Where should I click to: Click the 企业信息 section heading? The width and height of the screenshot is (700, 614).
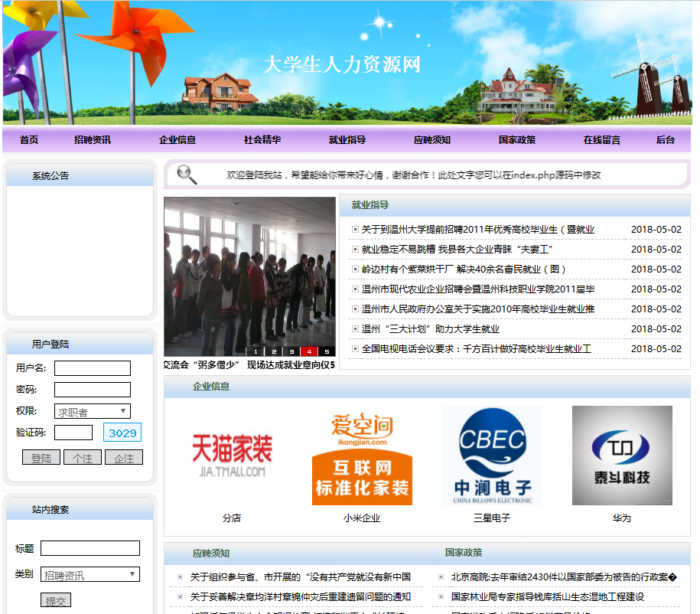(x=211, y=386)
